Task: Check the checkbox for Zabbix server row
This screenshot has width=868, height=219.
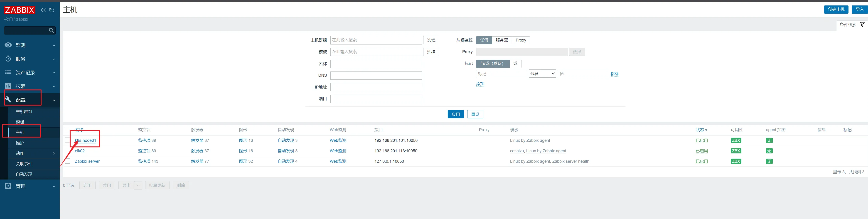Action: pos(68,161)
